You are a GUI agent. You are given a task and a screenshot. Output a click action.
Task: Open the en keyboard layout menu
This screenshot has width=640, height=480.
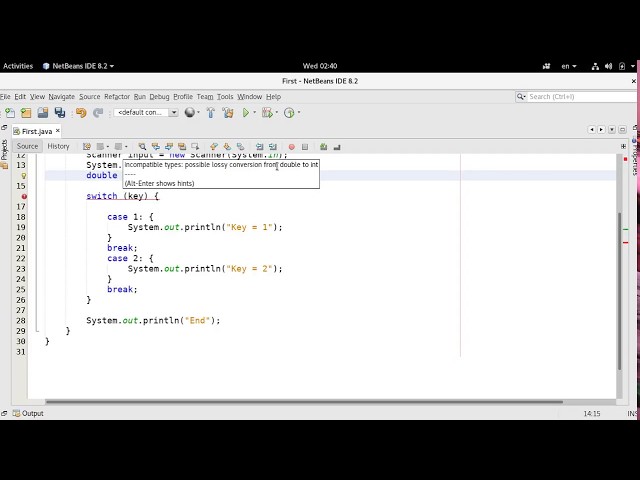point(569,66)
